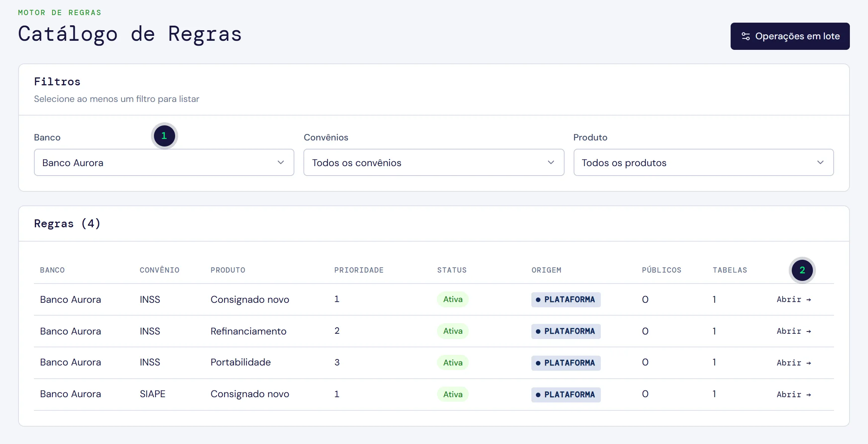Click the chevron in the Produto dropdown
The width and height of the screenshot is (868, 444).
tap(820, 162)
